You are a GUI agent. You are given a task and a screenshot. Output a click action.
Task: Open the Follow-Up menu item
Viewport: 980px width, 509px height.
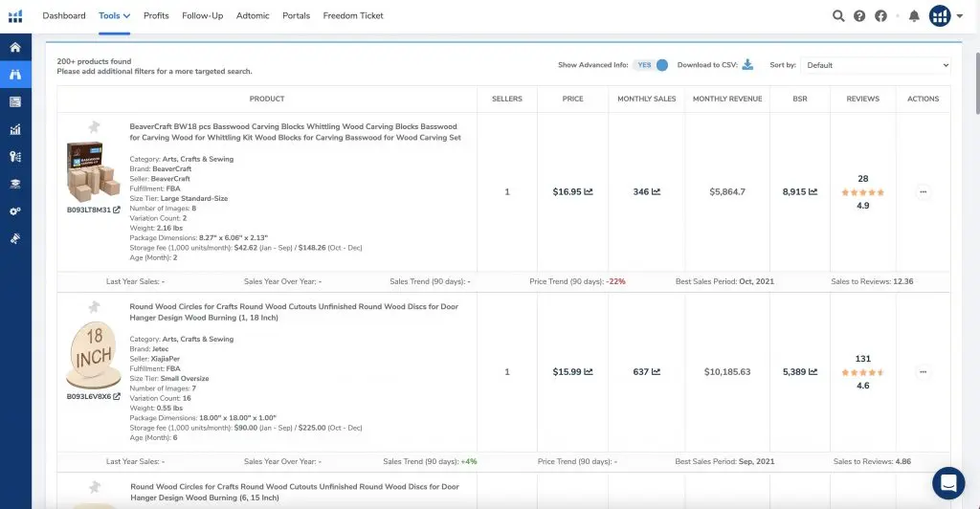202,16
